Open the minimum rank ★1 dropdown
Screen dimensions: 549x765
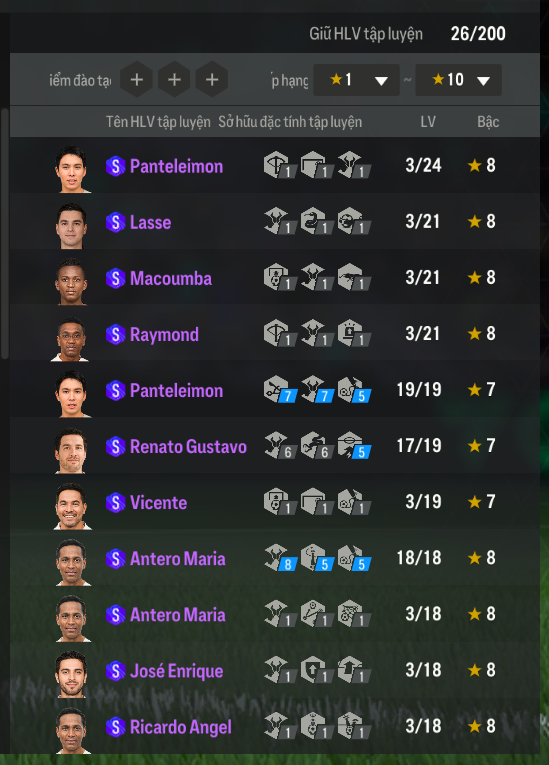pyautogui.click(x=356, y=80)
